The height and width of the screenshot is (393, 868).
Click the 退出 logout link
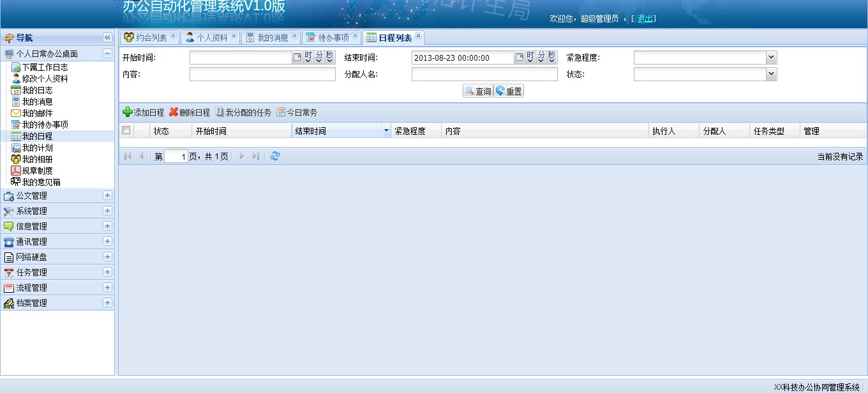coord(645,19)
